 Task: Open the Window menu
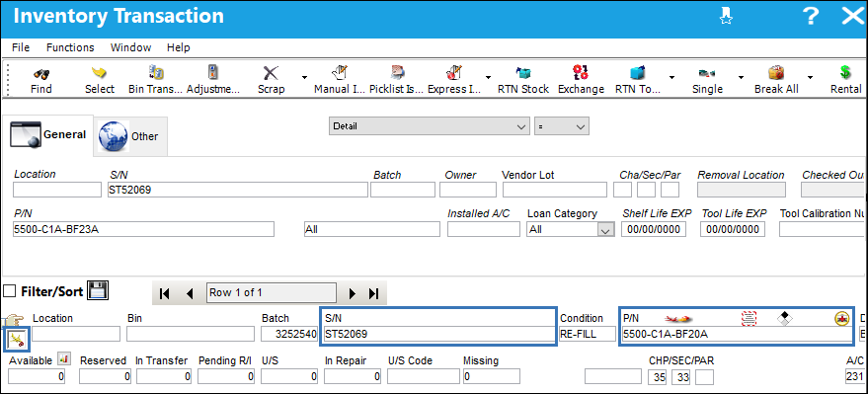pos(130,47)
